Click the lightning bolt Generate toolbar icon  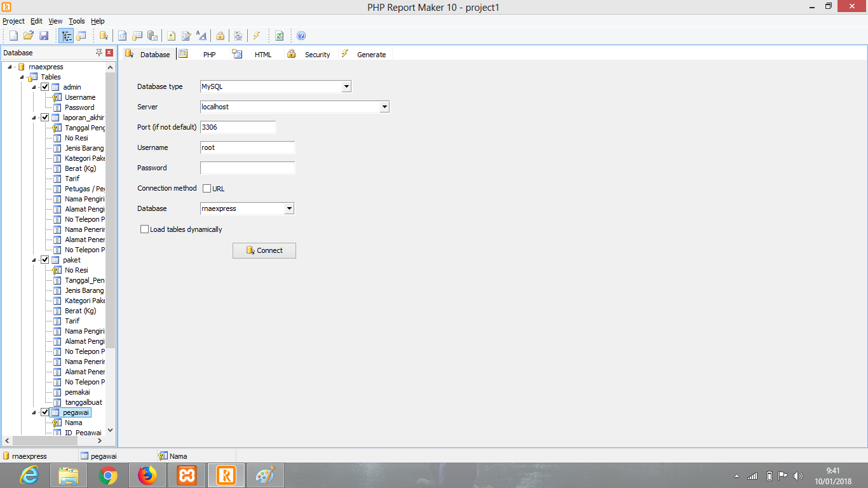(x=257, y=36)
